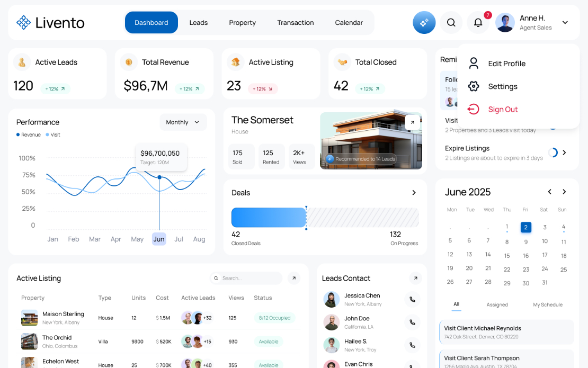The height and width of the screenshot is (368, 588).
Task: Toggle the Visit legend series
Action: 53,135
